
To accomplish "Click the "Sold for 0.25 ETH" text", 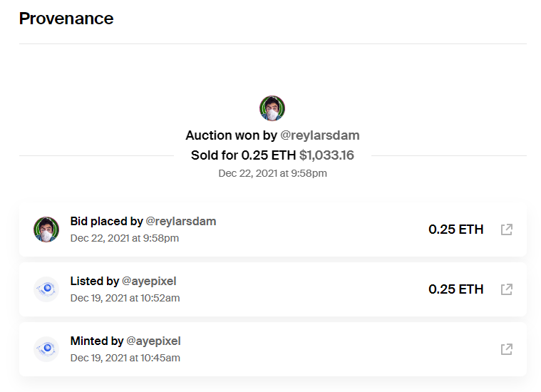I will 243,155.
